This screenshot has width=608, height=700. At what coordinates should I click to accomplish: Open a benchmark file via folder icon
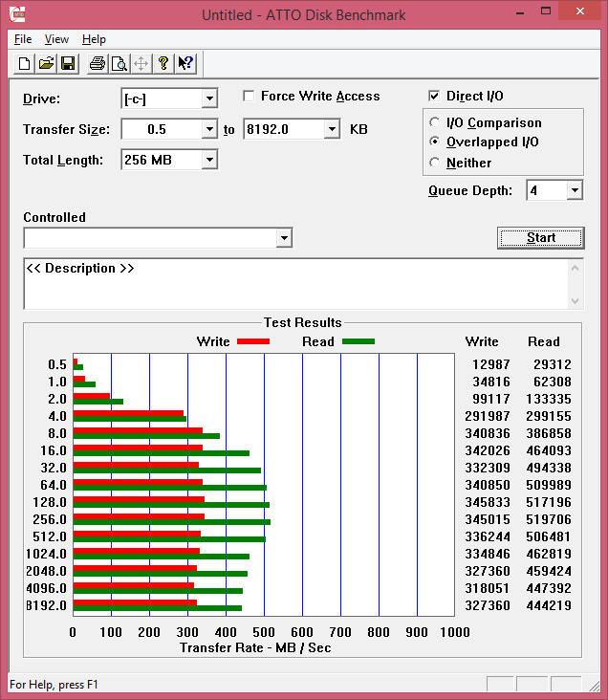point(46,63)
